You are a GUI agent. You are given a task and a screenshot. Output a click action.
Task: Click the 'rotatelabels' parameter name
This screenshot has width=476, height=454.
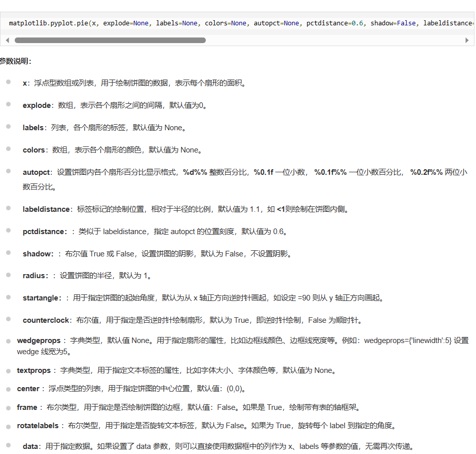click(x=38, y=426)
